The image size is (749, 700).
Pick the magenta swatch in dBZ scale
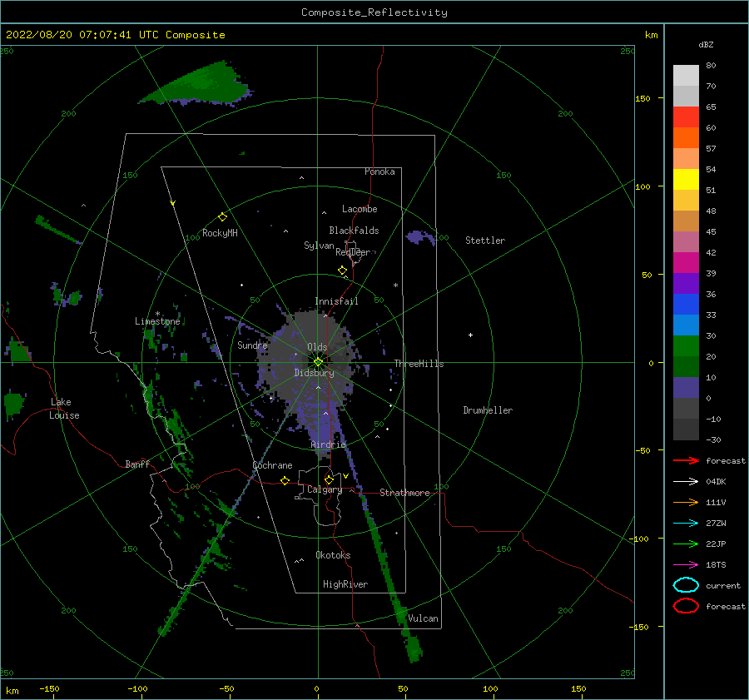tap(686, 262)
